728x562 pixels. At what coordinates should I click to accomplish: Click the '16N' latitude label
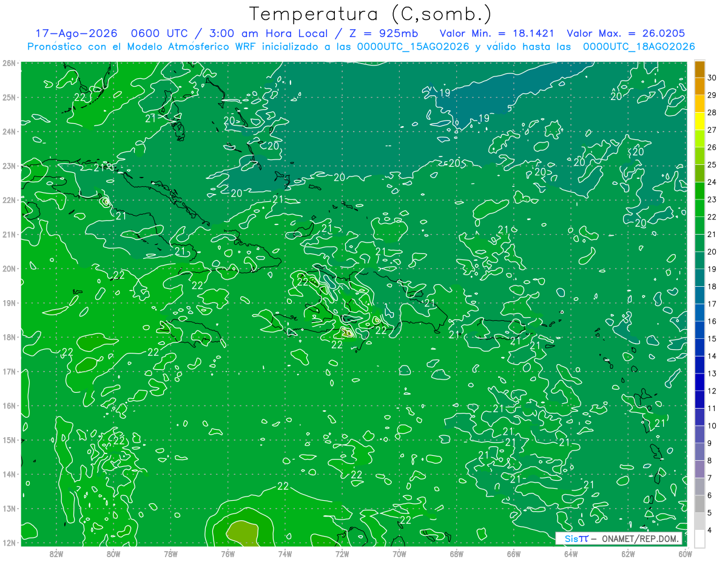pyautogui.click(x=8, y=406)
